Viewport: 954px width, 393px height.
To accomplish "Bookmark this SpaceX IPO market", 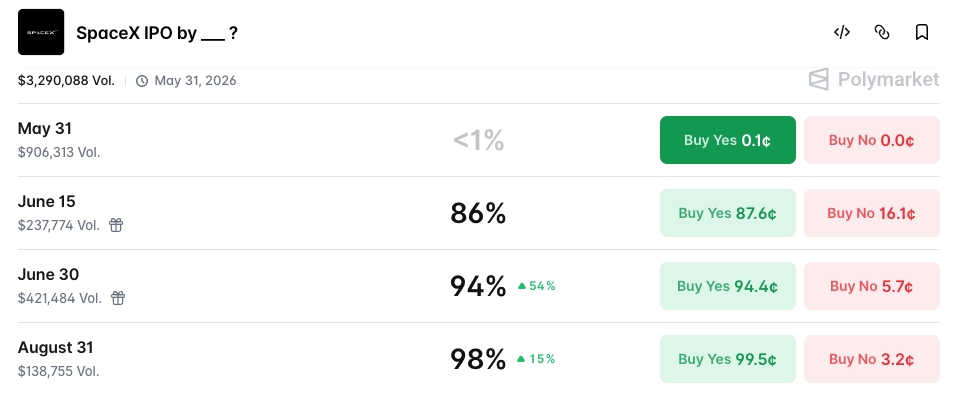I will tap(922, 32).
